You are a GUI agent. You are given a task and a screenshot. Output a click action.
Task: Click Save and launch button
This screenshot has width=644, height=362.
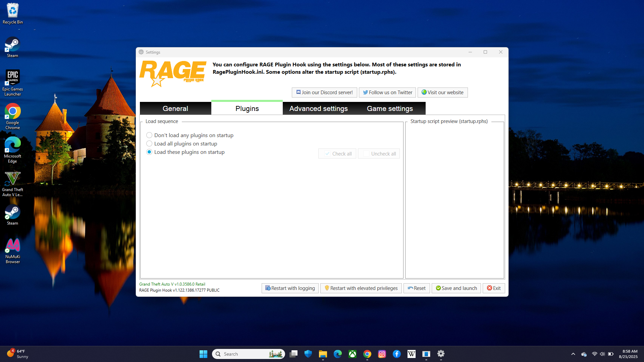pos(456,288)
